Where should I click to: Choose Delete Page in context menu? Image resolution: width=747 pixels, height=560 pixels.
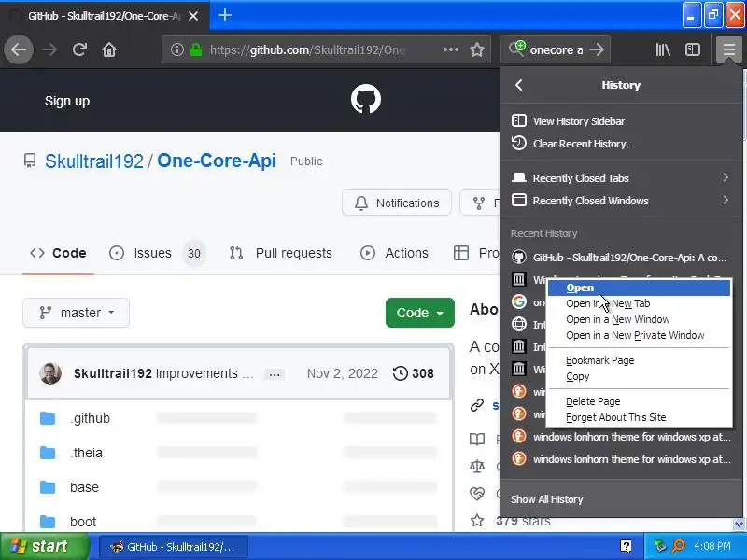coord(639,401)
